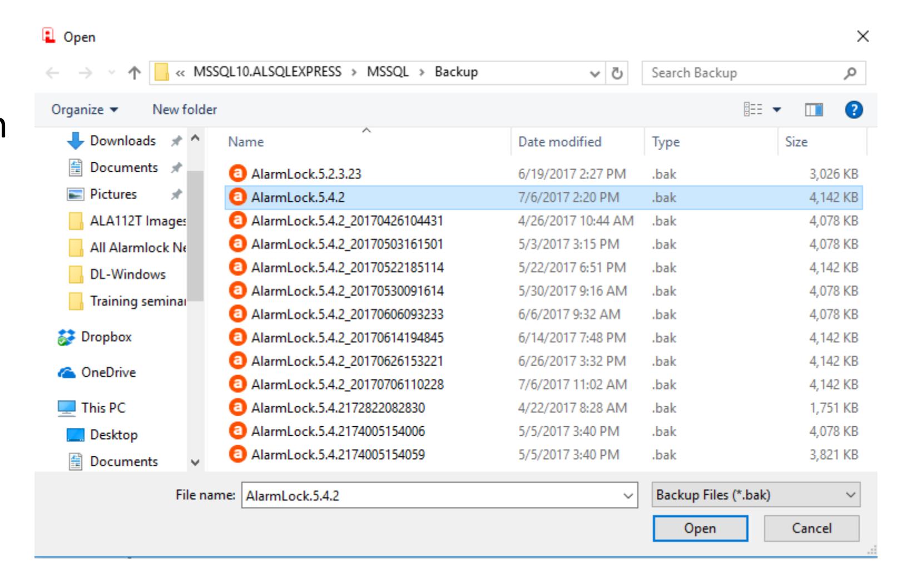This screenshot has width=912, height=588.
Task: Click the Open button
Action: tap(700, 528)
